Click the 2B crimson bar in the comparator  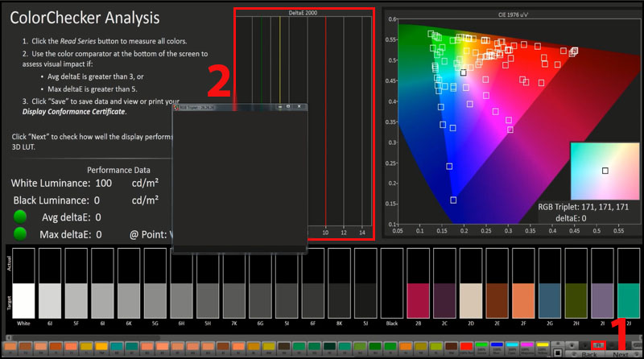418,283
